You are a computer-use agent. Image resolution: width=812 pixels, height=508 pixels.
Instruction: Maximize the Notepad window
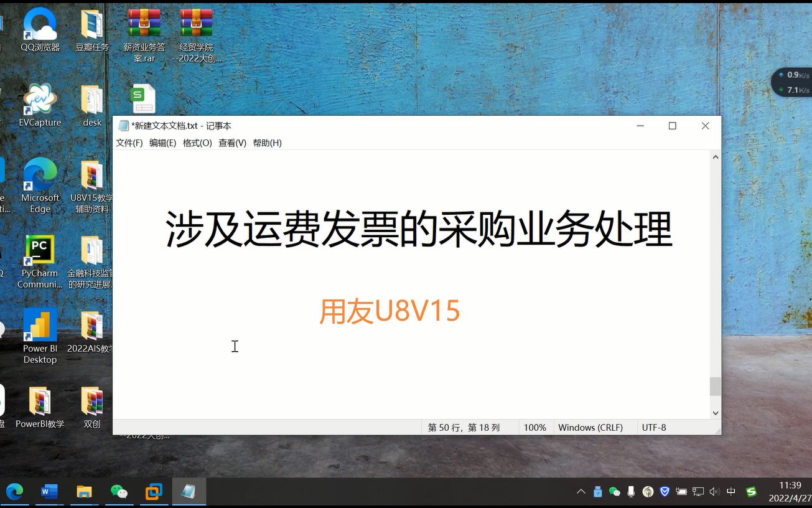[x=672, y=126]
